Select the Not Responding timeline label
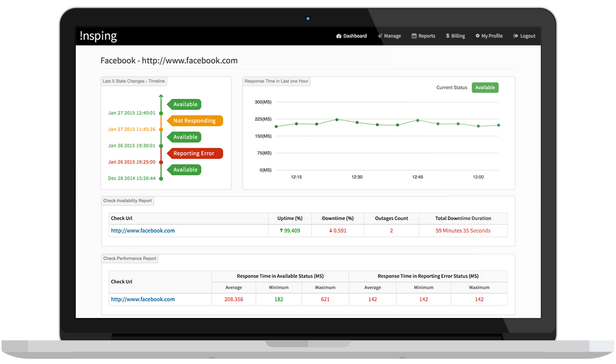 195,121
